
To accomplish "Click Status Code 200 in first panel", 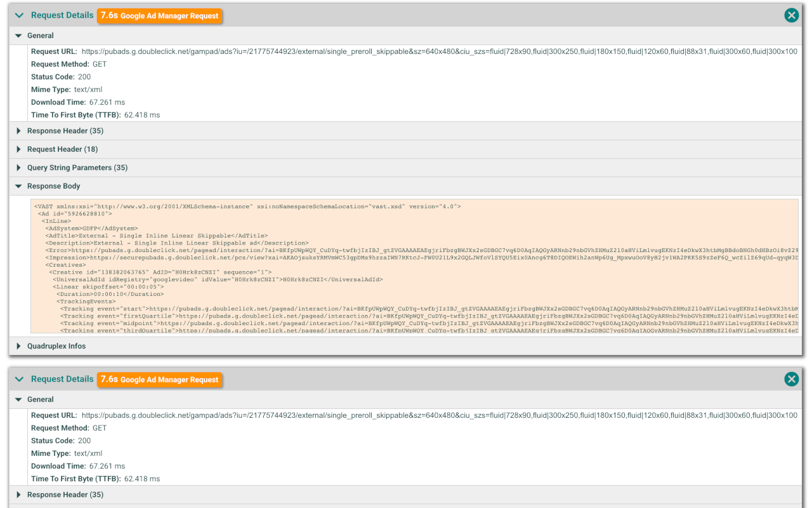I will (61, 77).
